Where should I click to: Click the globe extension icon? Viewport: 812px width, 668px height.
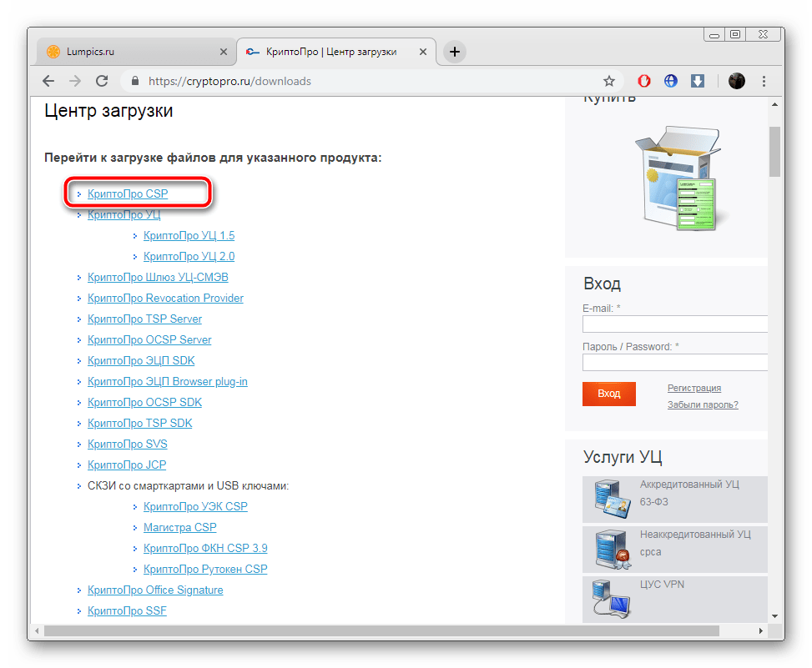(x=670, y=81)
